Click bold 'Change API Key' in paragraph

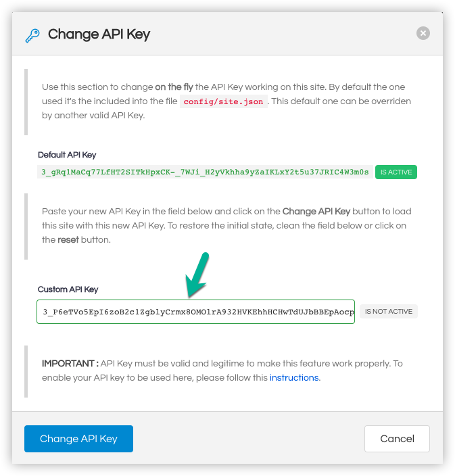click(316, 212)
